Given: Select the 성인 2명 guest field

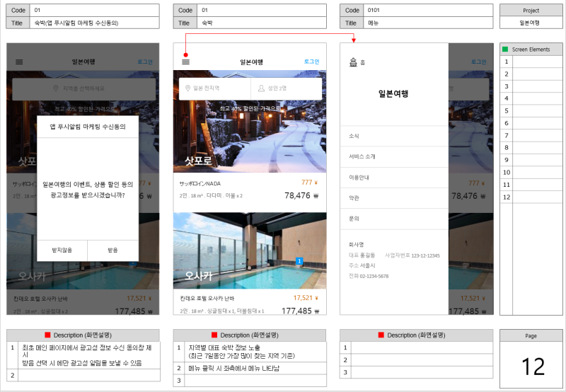Looking at the screenshot, I should [x=287, y=88].
